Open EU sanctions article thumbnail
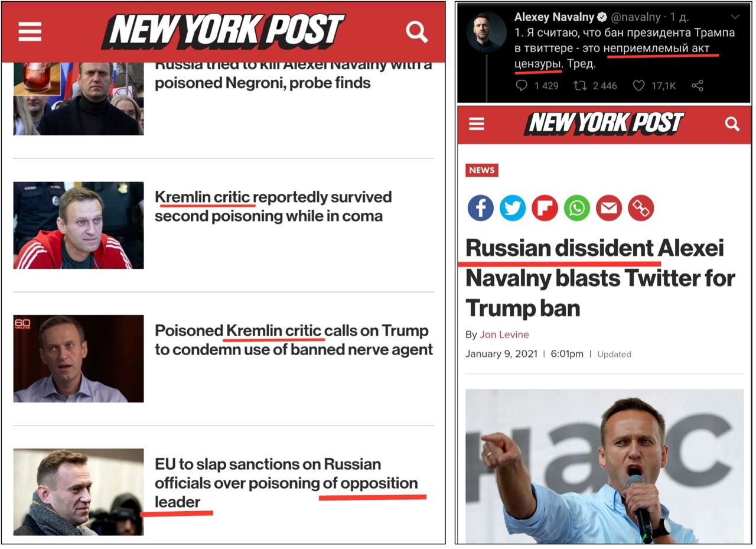Viewport: 756px width, 549px height. (x=79, y=492)
